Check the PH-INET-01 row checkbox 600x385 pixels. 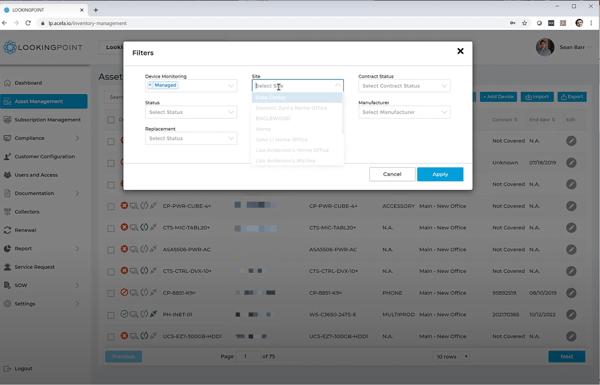(x=111, y=315)
